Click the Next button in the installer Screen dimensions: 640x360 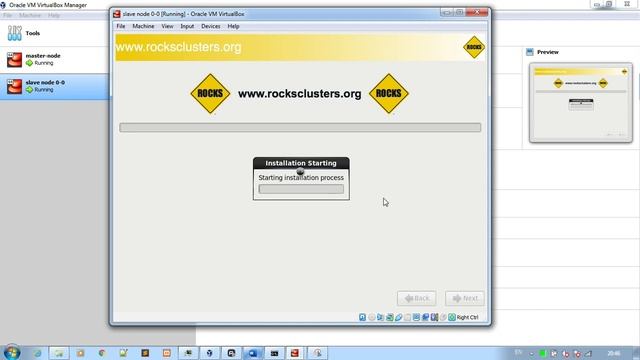tap(465, 298)
